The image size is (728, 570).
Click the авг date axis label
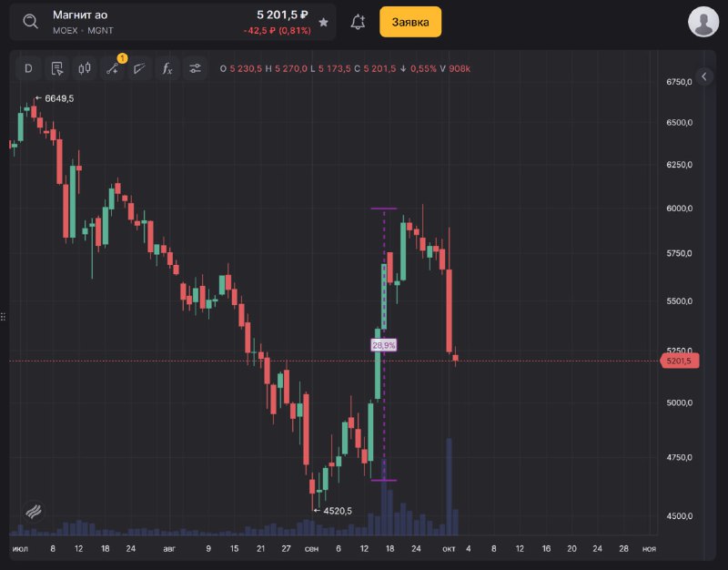(169, 549)
